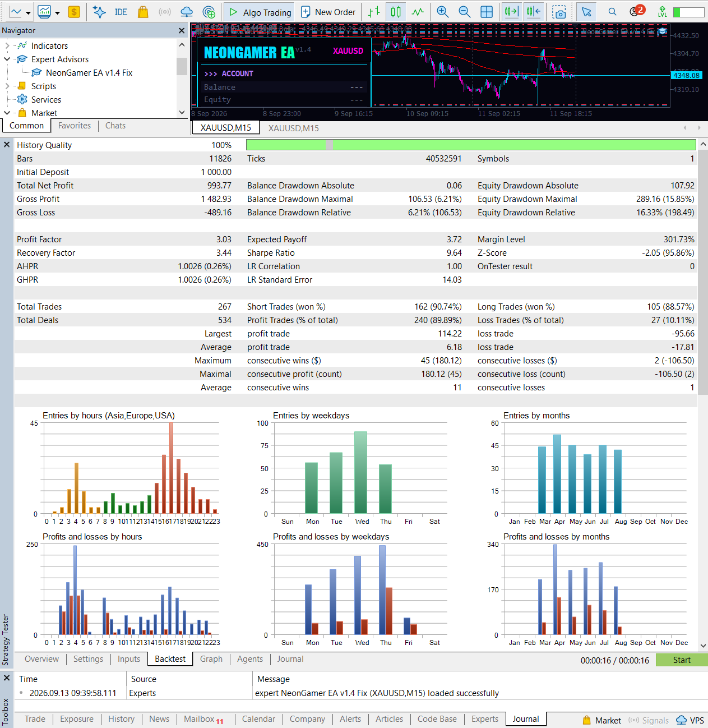
Task: Switch to Favorites tab in Navigator
Action: click(75, 126)
